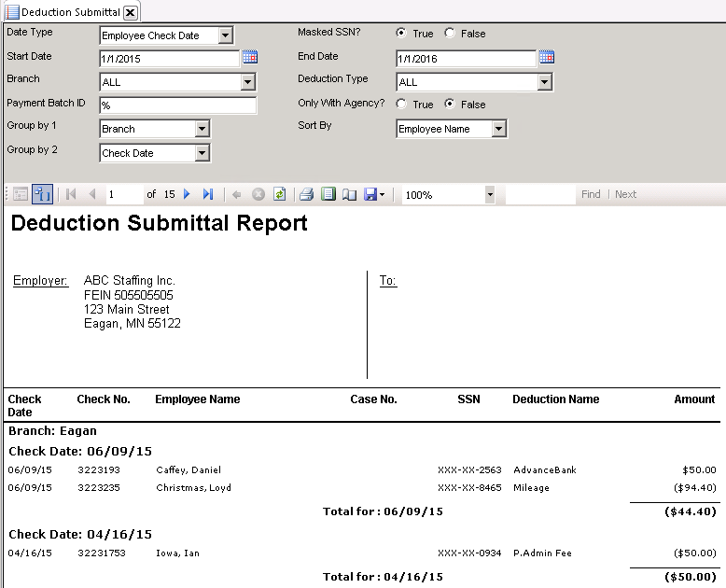Click the ($44.40) total amount
Viewport: 726px width, 588px height.
coord(691,511)
